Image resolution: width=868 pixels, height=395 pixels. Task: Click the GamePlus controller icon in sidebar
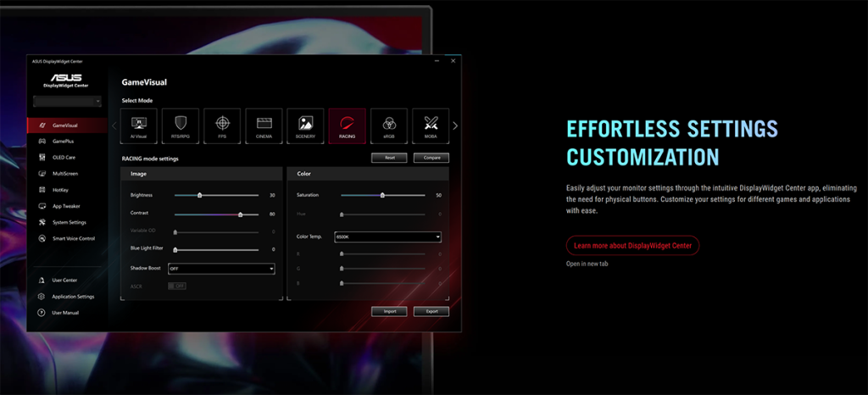pos(42,142)
